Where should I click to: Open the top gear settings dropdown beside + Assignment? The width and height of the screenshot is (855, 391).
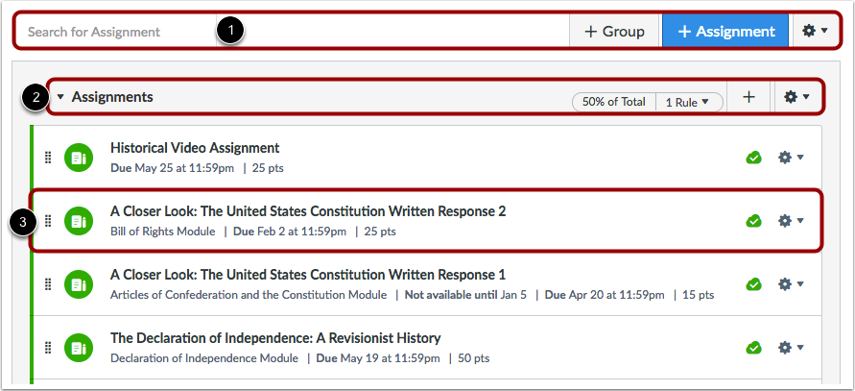click(815, 31)
